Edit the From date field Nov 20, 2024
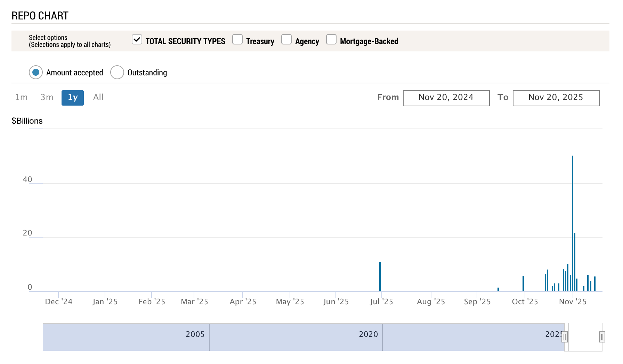The width and height of the screenshot is (623, 364). (446, 98)
